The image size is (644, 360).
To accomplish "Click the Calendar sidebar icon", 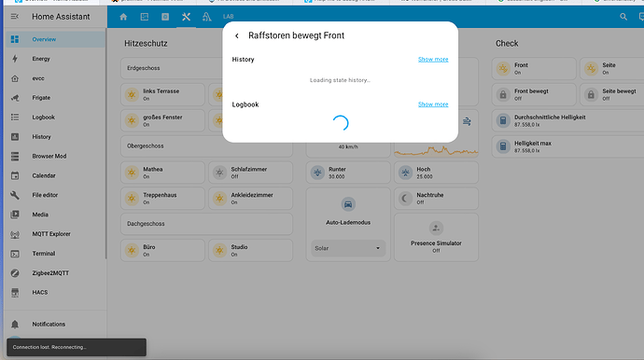I will [15, 175].
